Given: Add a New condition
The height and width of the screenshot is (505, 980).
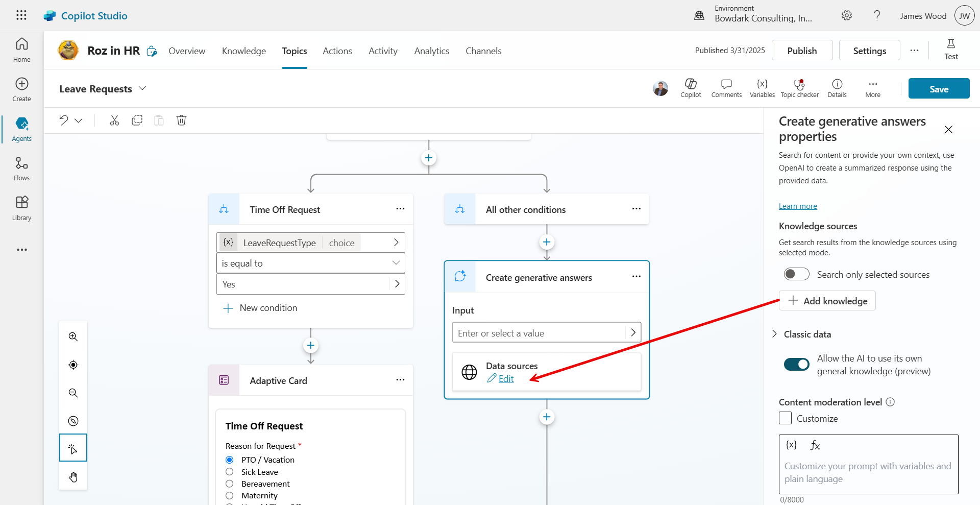Looking at the screenshot, I should pos(260,308).
